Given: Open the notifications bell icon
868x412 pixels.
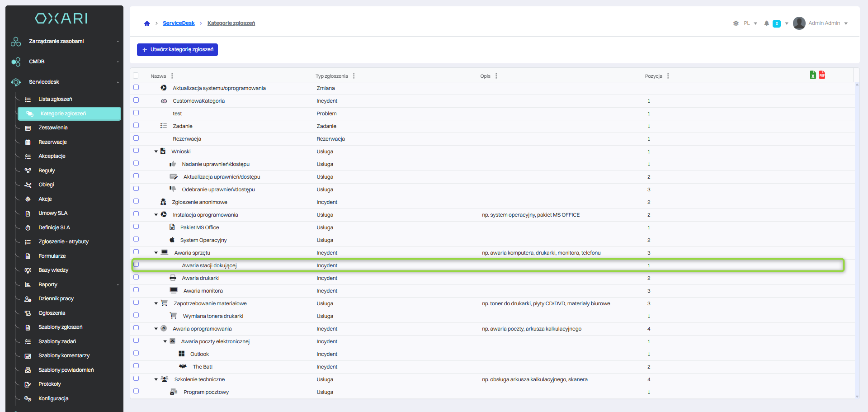Looking at the screenshot, I should coord(766,24).
